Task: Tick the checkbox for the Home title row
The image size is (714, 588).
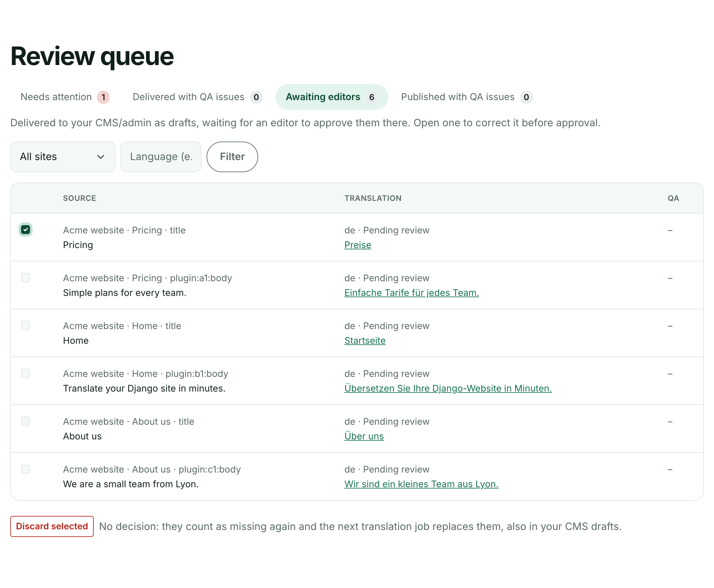Action: (25, 326)
